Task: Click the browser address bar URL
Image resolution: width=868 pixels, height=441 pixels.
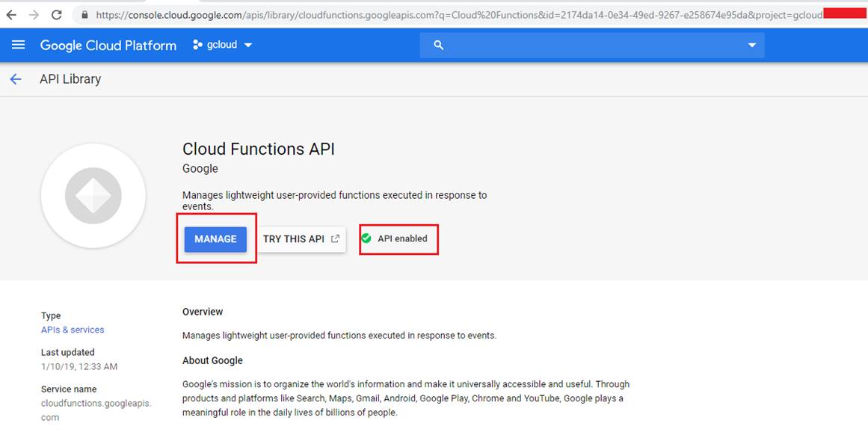Action: [x=460, y=15]
